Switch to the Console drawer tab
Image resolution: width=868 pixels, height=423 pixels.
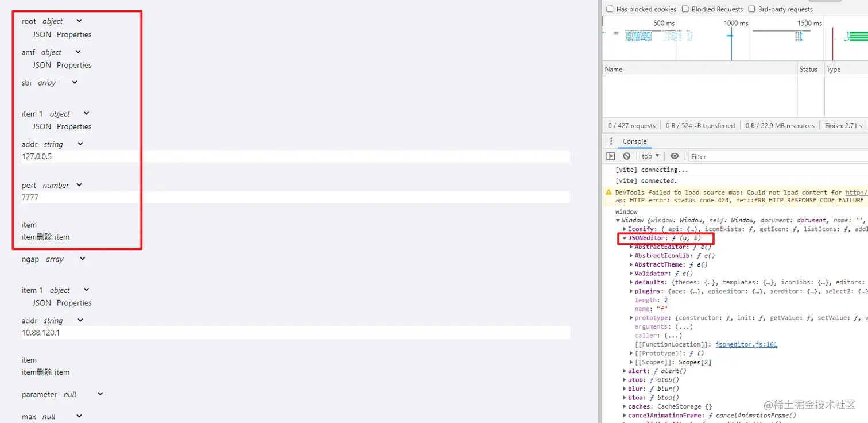pyautogui.click(x=634, y=141)
